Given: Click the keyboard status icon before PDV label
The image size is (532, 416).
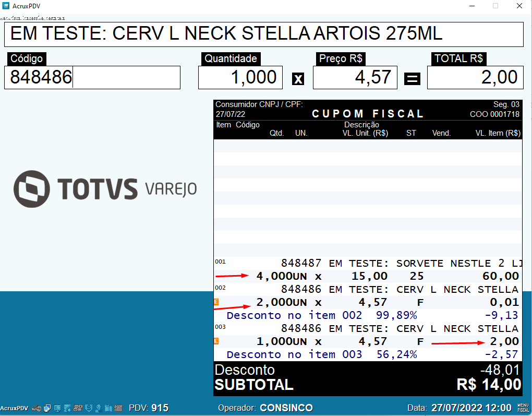Looking at the screenshot, I should coord(118,408).
